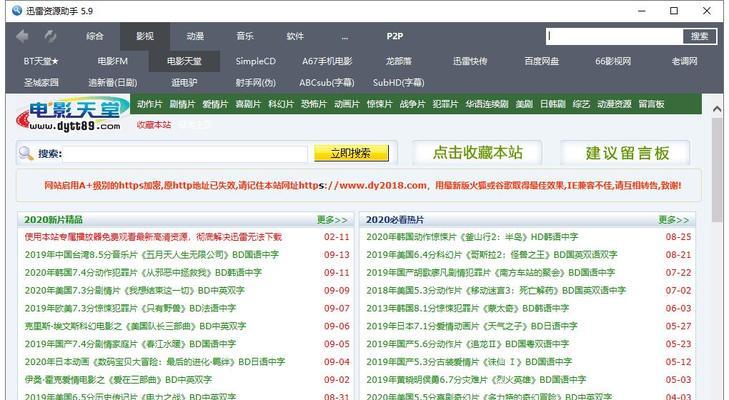Open 日韩剧 in green nav bar
The width and height of the screenshot is (729, 400).
pos(553,104)
